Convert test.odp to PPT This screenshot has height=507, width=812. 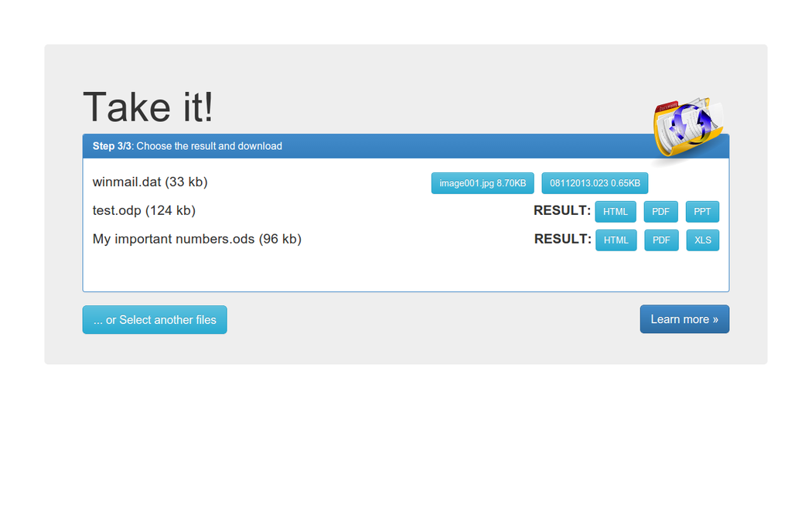tap(702, 212)
